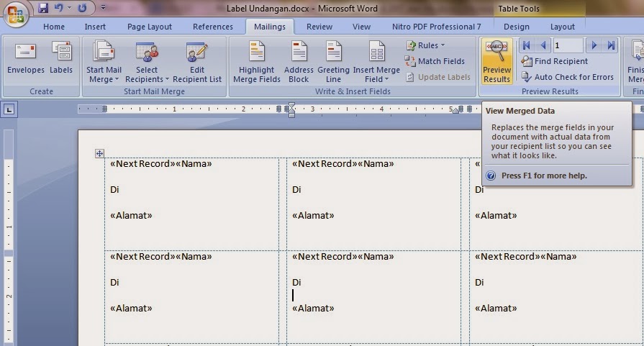Screen dimensions: 644x346
Task: Click «Next Record»«Nama» in first label cell
Action: tap(161, 164)
